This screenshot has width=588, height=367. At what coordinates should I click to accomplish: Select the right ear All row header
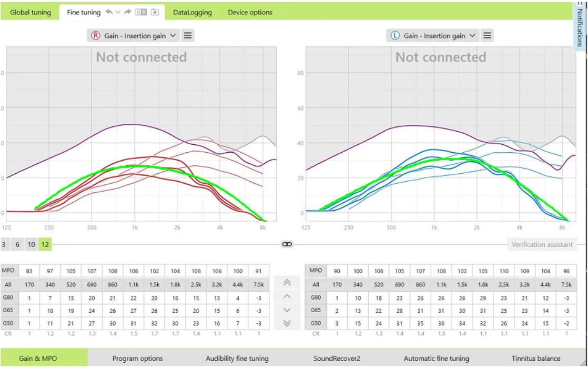[x=8, y=285]
